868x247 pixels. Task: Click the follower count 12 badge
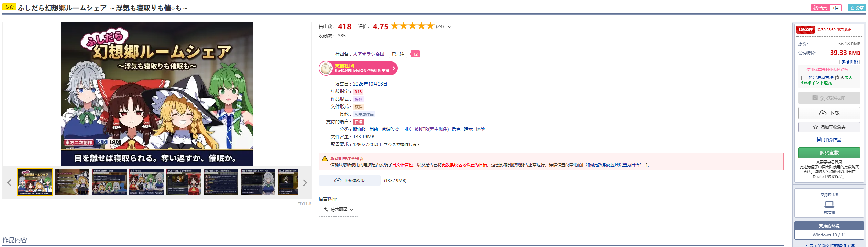(415, 54)
